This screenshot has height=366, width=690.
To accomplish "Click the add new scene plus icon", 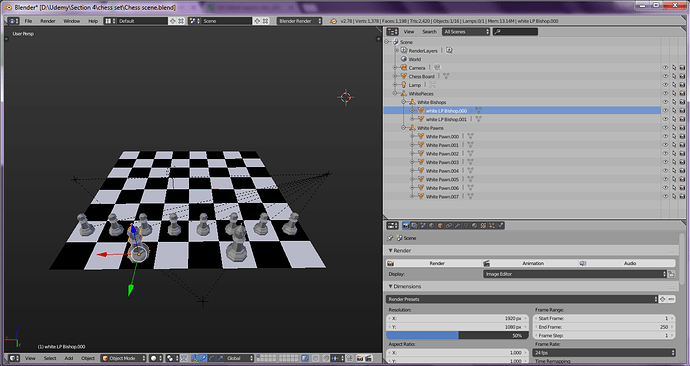I will (x=257, y=21).
